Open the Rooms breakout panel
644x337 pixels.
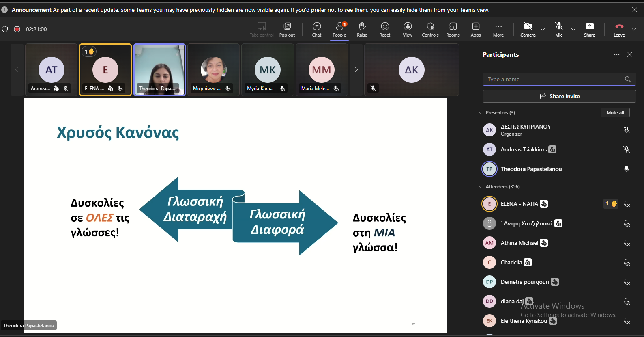click(x=453, y=29)
